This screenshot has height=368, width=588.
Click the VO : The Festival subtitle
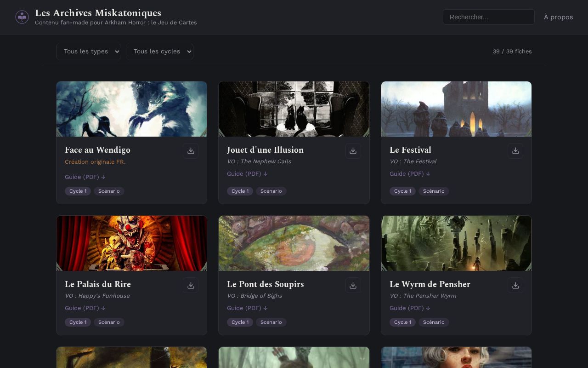pos(413,161)
